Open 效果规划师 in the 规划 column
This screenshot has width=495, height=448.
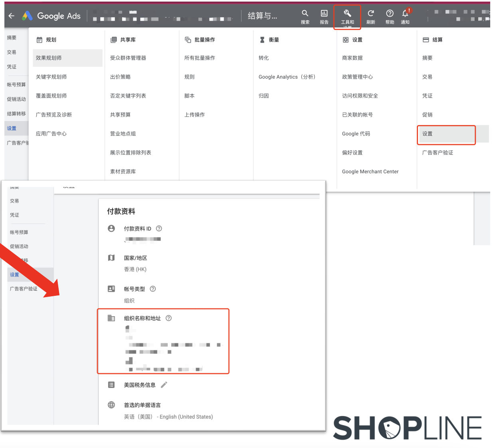tap(49, 58)
